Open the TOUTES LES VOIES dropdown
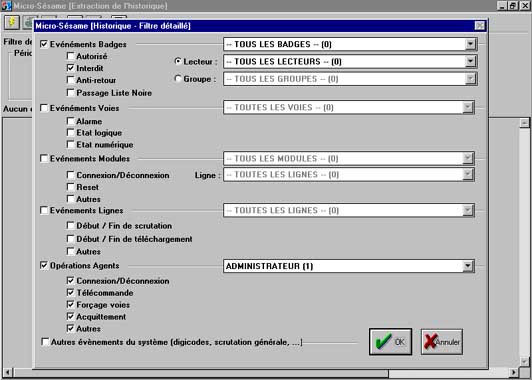This screenshot has height=380, width=532. (x=468, y=108)
